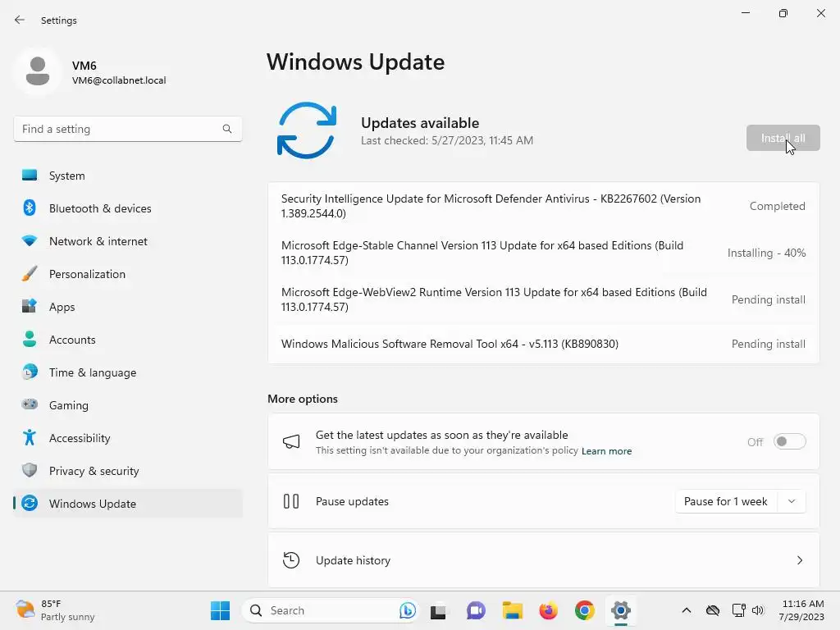Click the Find a setting search box
This screenshot has width=840, height=630.
[127, 129]
